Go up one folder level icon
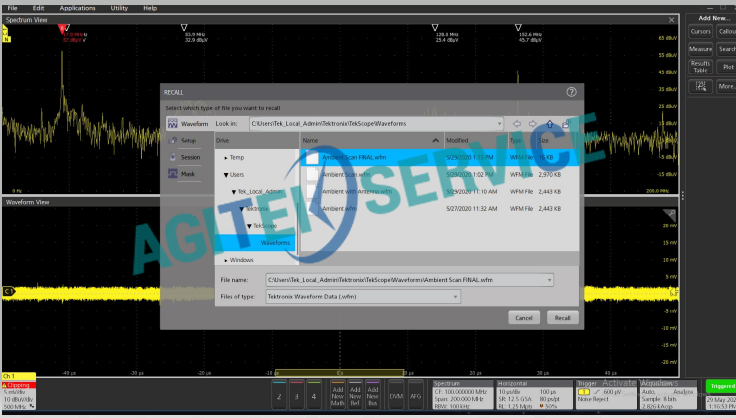 [x=549, y=123]
